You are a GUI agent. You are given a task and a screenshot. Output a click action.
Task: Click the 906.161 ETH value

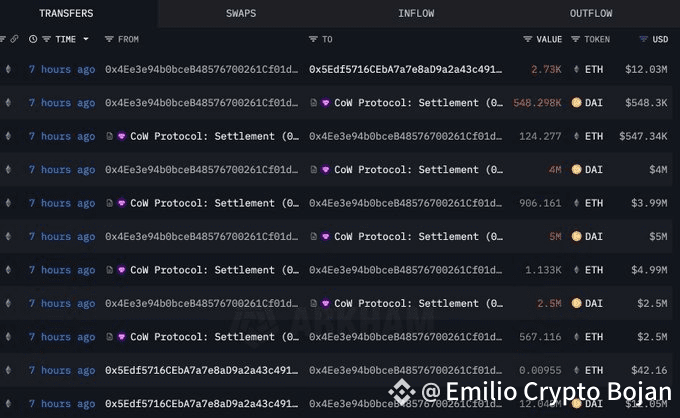click(540, 203)
